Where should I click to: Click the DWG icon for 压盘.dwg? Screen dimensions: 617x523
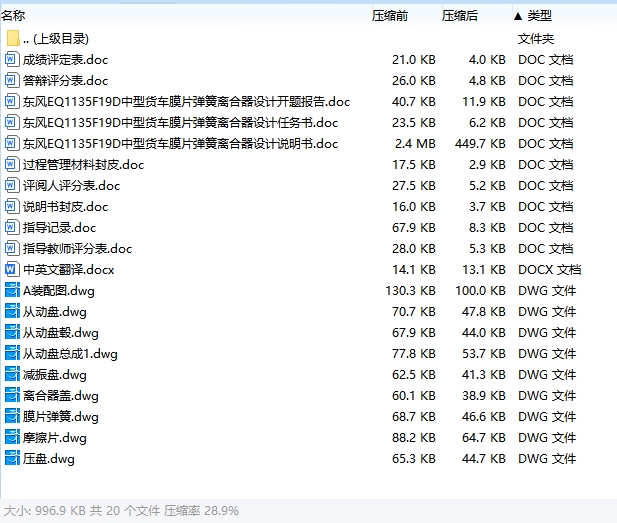(x=12, y=458)
